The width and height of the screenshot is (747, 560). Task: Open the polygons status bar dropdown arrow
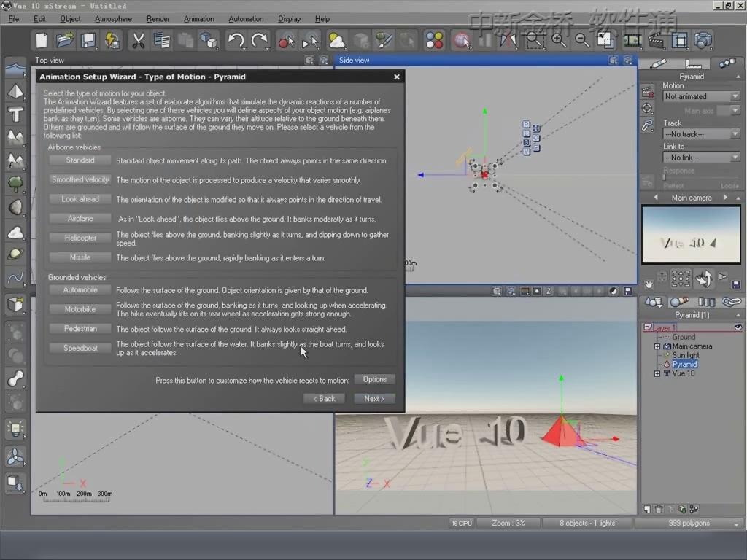(x=737, y=524)
